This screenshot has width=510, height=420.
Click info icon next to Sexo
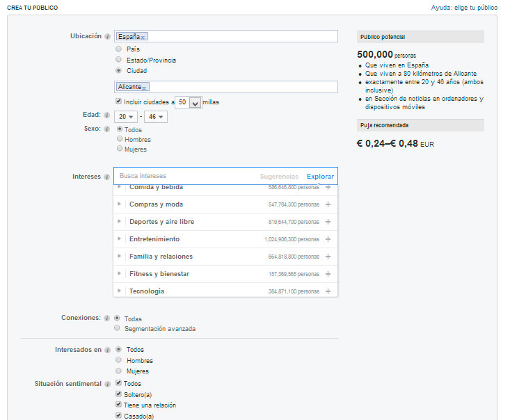(106, 129)
